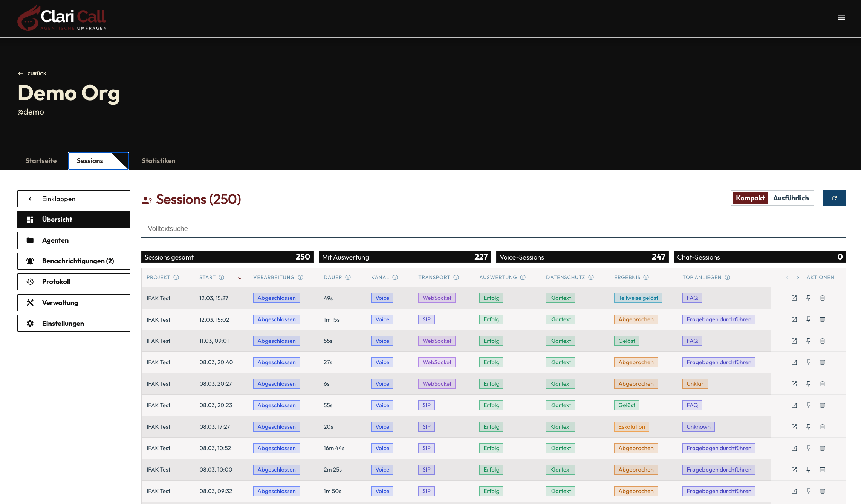This screenshot has height=504, width=861.
Task: Open Benachrichtigungen (2) in sidebar
Action: [x=74, y=261]
